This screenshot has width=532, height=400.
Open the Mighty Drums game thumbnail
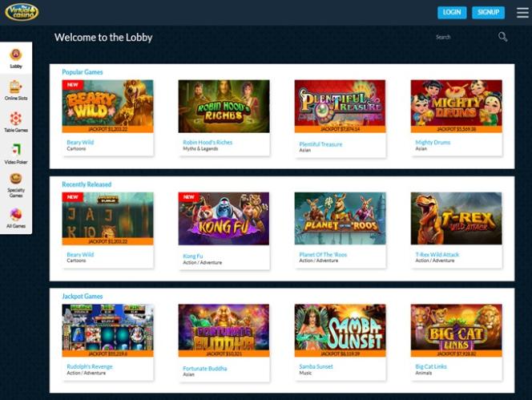point(457,107)
